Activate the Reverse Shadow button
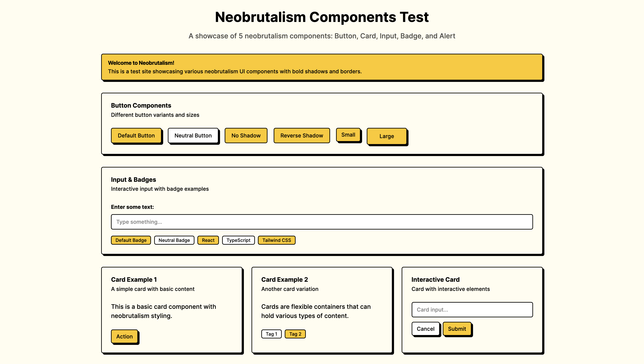Screen dimensions: 644x364 [302, 136]
